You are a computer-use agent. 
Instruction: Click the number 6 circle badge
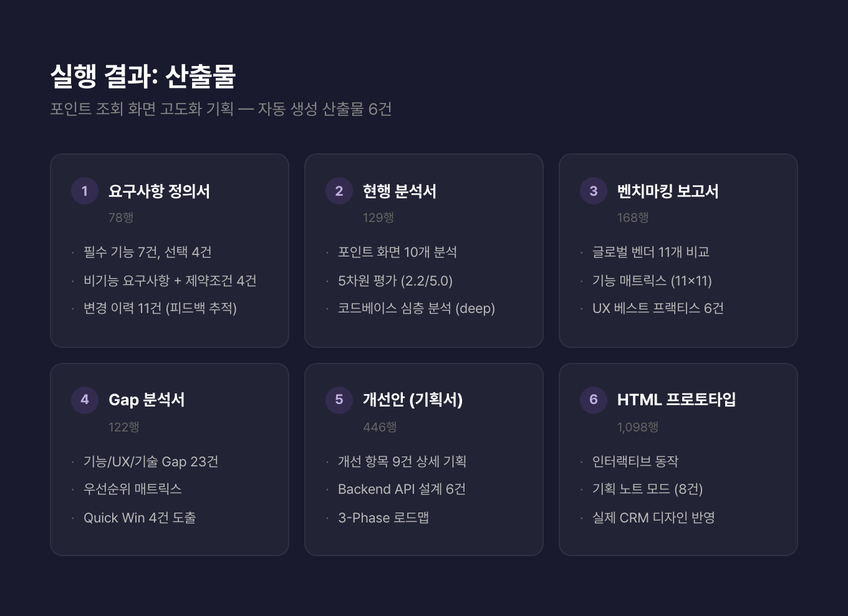[x=594, y=400]
